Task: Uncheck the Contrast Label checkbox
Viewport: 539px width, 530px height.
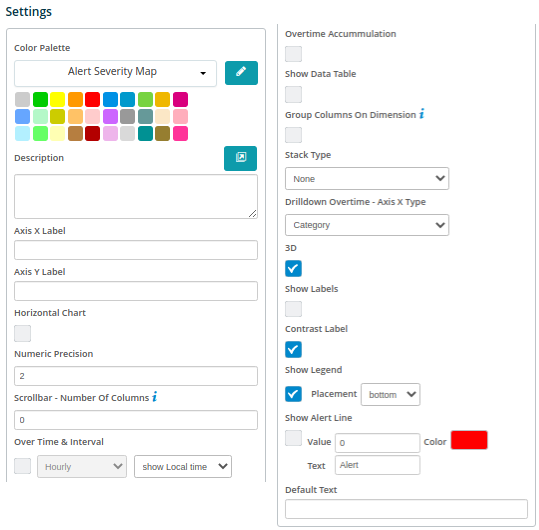Action: click(293, 350)
